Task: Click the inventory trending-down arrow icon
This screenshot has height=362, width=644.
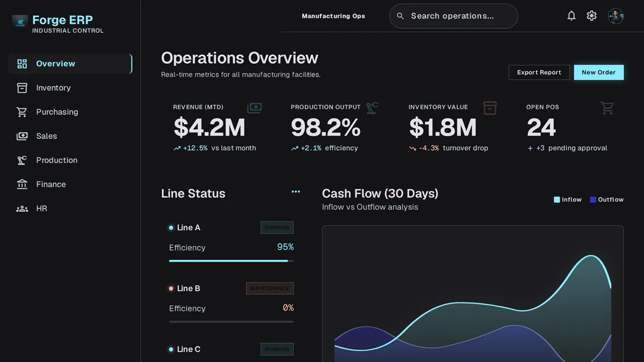Action: click(412, 149)
